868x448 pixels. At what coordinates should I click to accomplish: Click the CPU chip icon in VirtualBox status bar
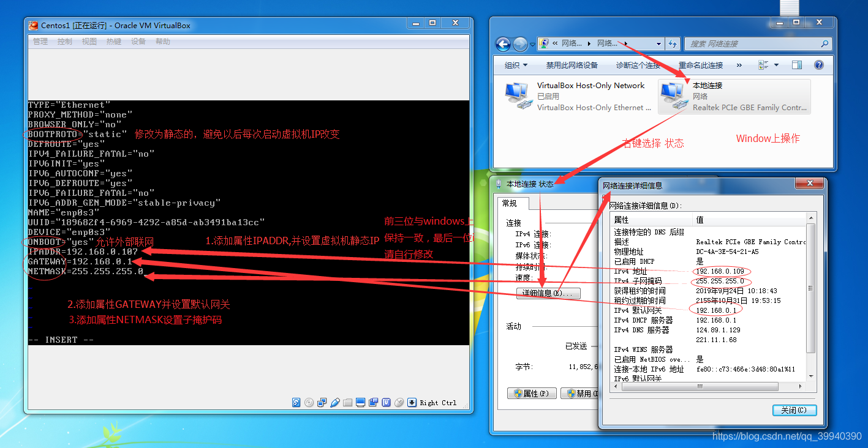click(386, 402)
